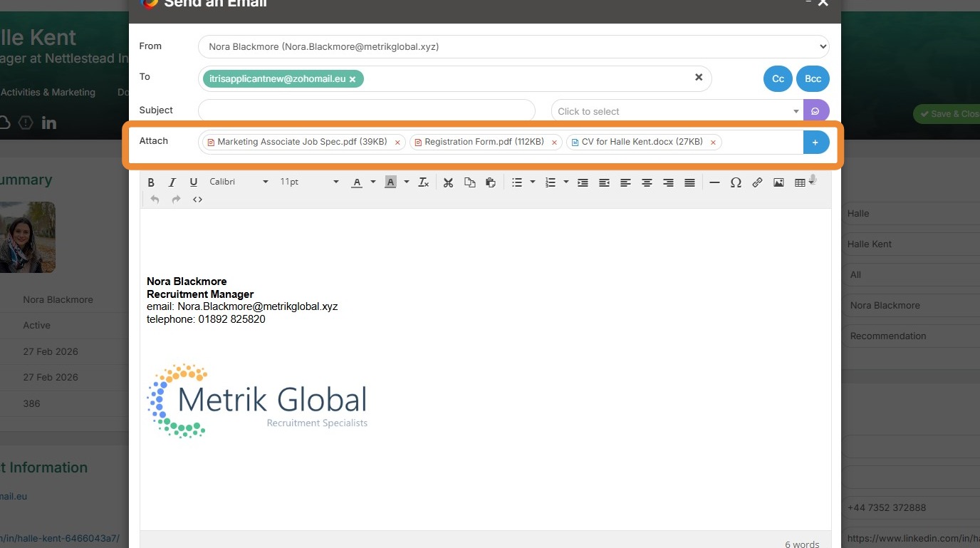Justify the text
Viewport: 980px width, 548px height.
[x=689, y=182]
